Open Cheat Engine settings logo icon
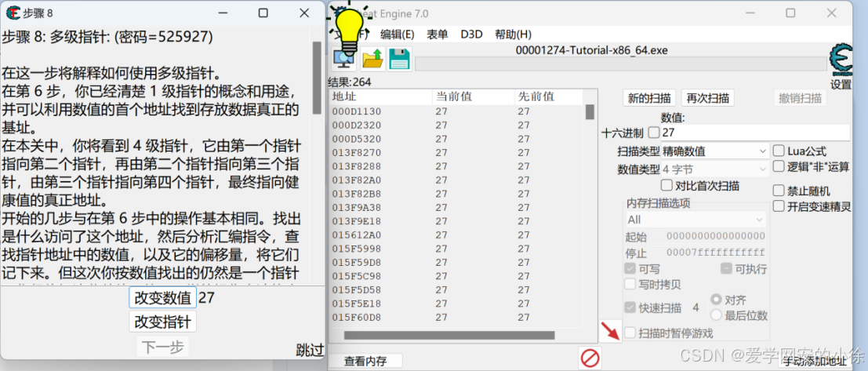Image resolution: width=868 pixels, height=371 pixels. coord(841,60)
